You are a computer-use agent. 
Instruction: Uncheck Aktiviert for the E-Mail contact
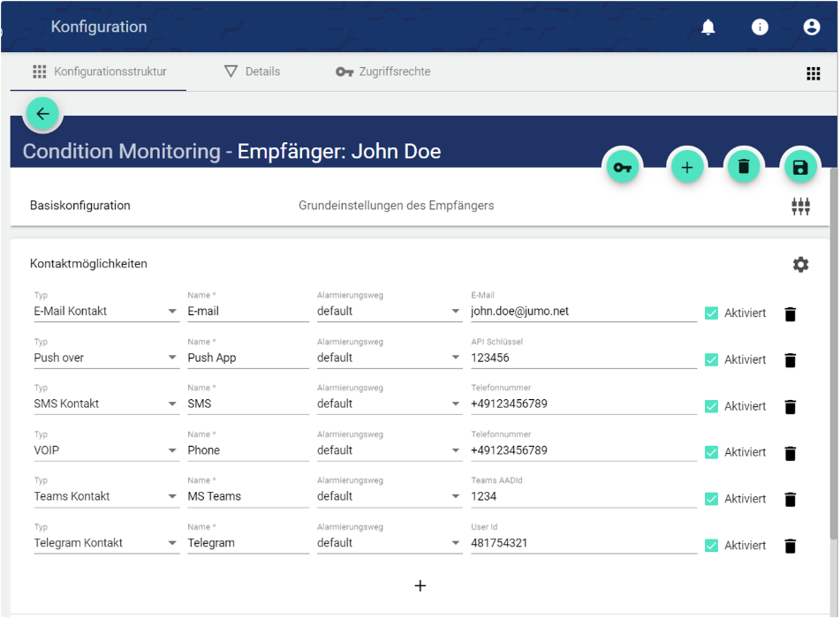[x=711, y=313]
